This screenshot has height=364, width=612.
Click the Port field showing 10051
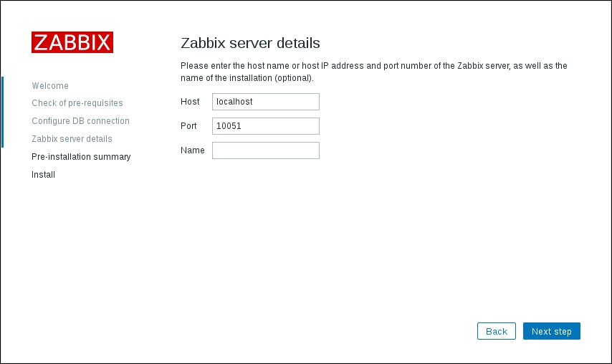pyautogui.click(x=266, y=126)
